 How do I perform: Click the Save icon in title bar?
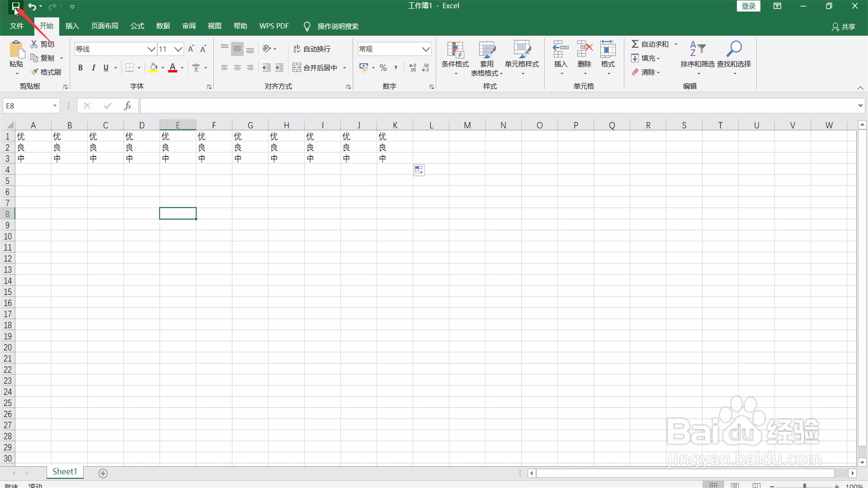pos(16,6)
